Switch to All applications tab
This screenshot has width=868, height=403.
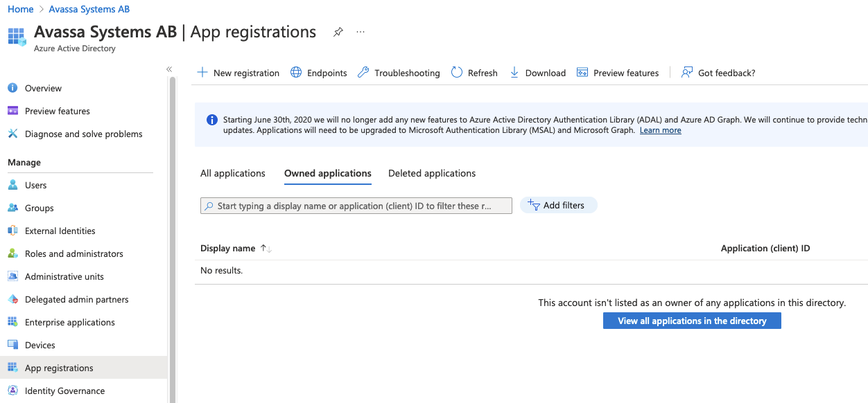[233, 173]
